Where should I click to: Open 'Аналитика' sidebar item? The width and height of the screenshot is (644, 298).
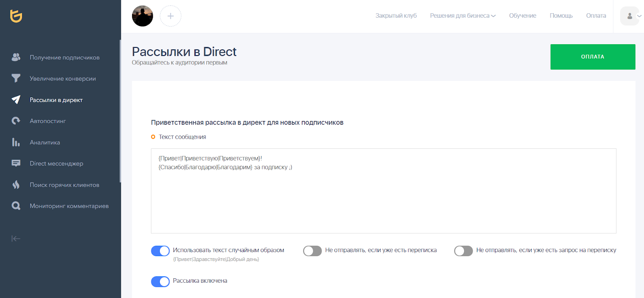click(x=45, y=142)
